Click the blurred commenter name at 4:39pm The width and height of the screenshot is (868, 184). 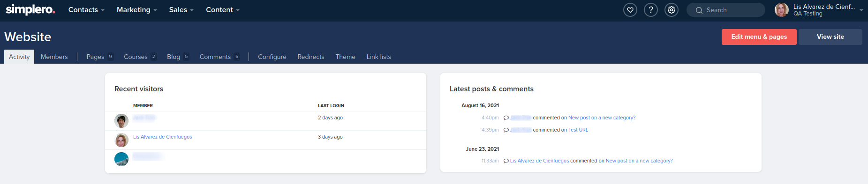tap(521, 130)
